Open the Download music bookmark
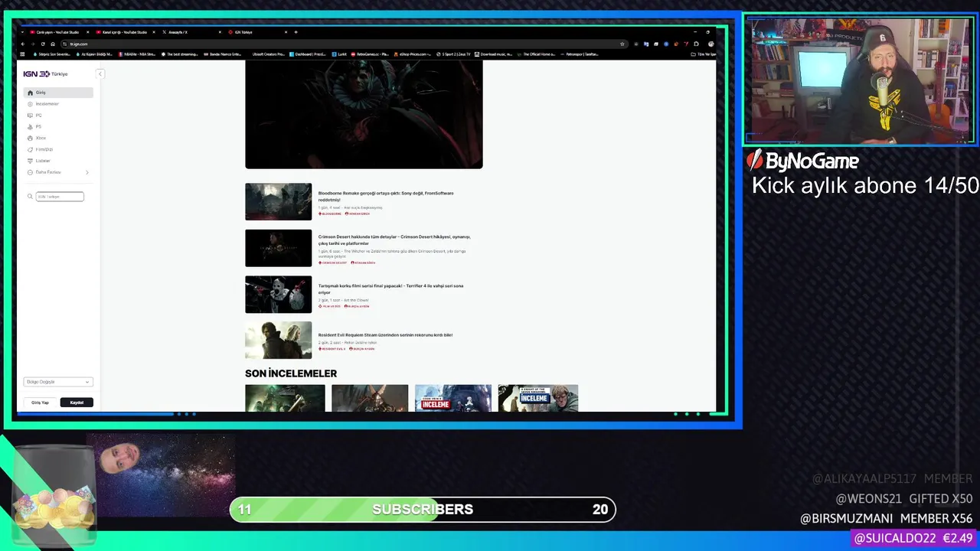The width and height of the screenshot is (980, 551). [x=495, y=54]
